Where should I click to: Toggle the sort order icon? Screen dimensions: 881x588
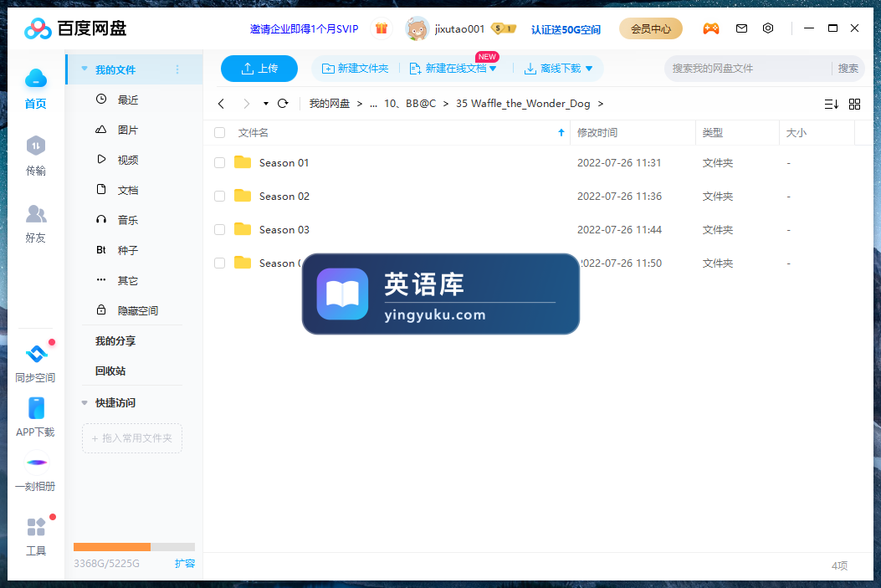[832, 104]
